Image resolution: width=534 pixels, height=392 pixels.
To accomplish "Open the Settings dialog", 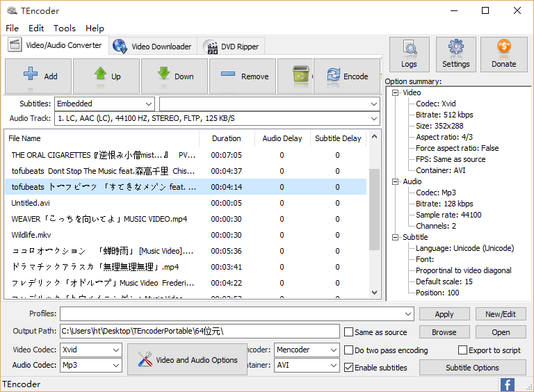I will [x=456, y=54].
